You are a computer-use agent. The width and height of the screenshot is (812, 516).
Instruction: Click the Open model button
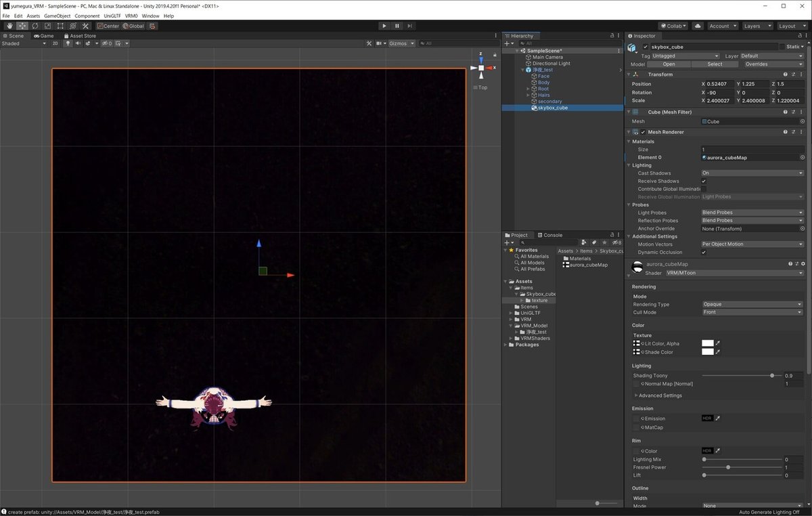click(x=669, y=64)
